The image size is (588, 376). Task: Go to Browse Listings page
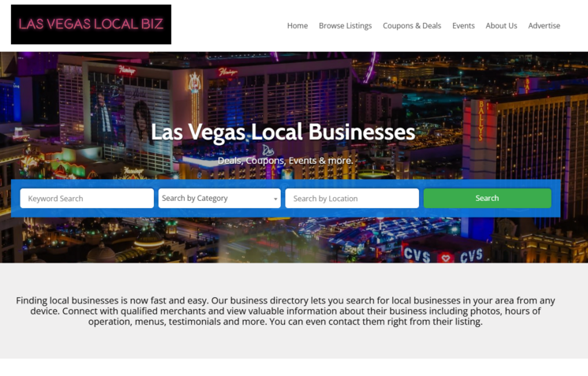pos(345,26)
